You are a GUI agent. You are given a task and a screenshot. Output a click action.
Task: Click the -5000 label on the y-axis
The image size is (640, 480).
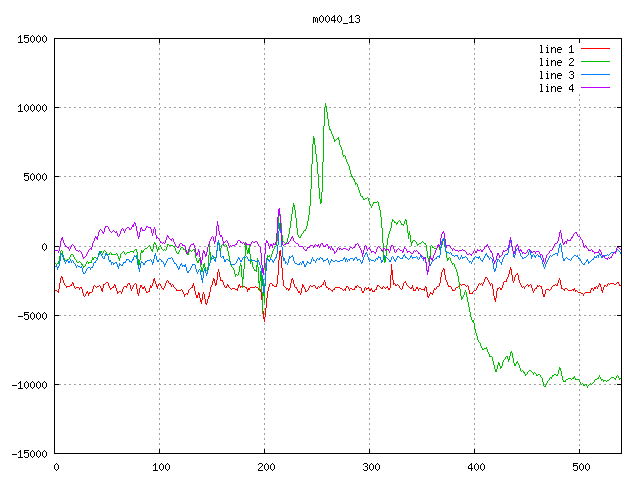[32, 316]
